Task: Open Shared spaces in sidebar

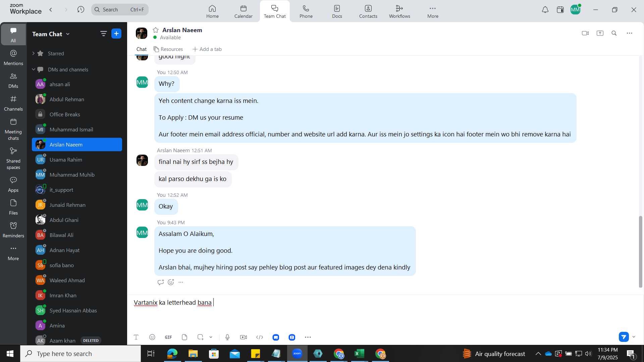Action: (13, 159)
